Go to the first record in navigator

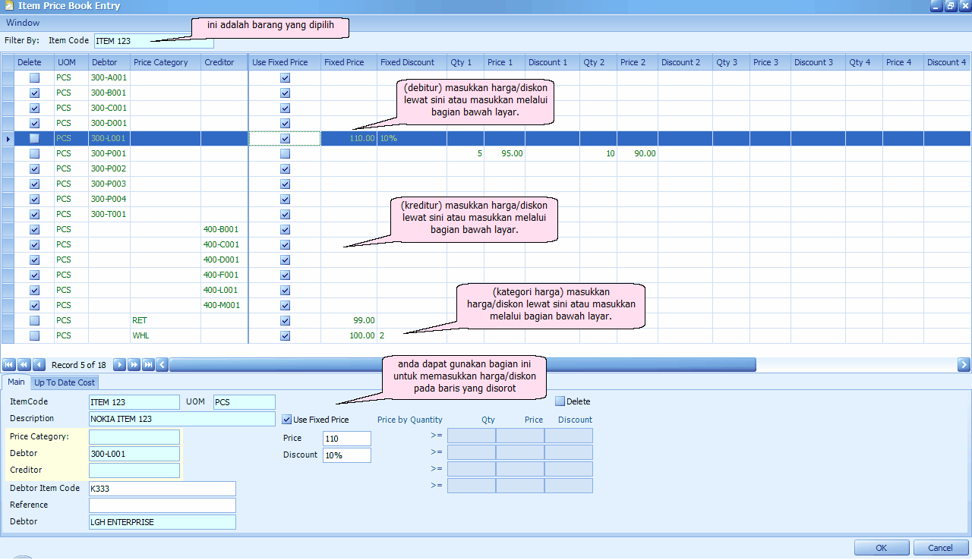pos(9,365)
